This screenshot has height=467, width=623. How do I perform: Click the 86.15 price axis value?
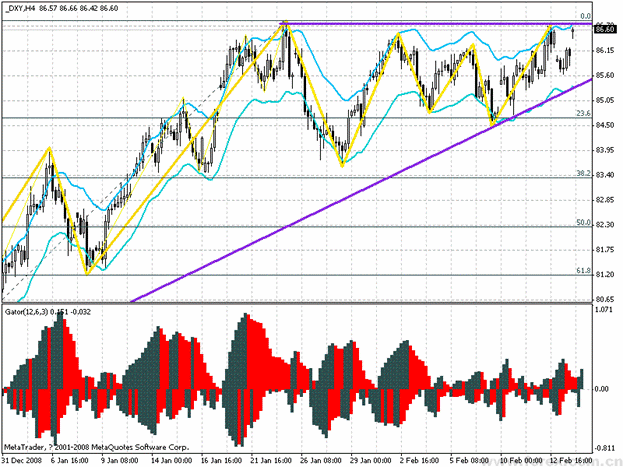(x=605, y=50)
